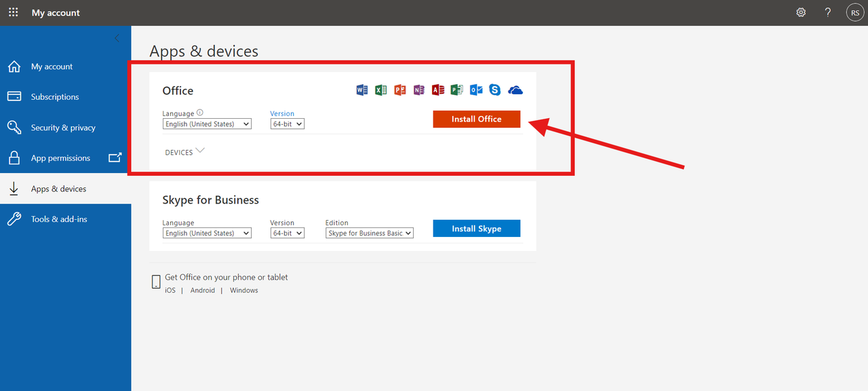Open the Office Language dropdown
Image resolution: width=868 pixels, height=391 pixels.
pyautogui.click(x=208, y=124)
